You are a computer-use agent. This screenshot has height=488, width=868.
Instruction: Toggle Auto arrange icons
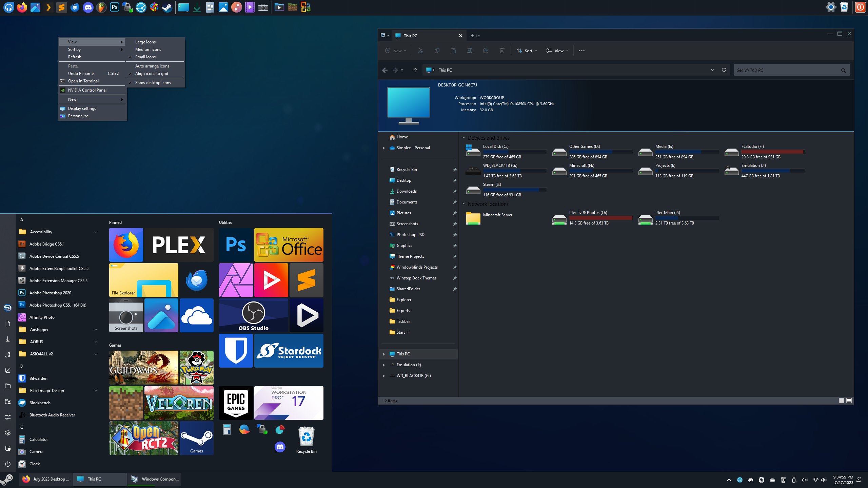pos(155,66)
